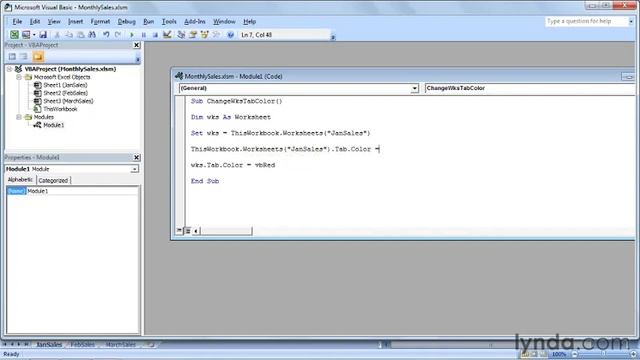
Task: Switch to Procedure View button
Action: 179,231
